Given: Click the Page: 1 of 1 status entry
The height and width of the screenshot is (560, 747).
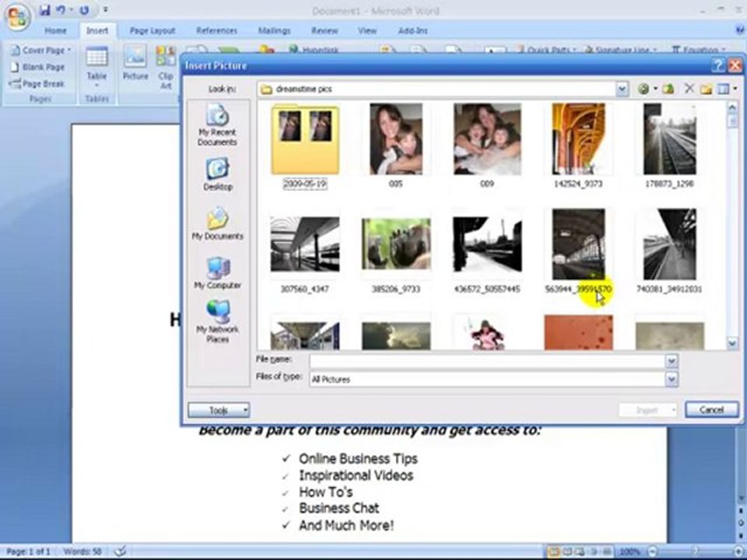Looking at the screenshot, I should tap(28, 551).
